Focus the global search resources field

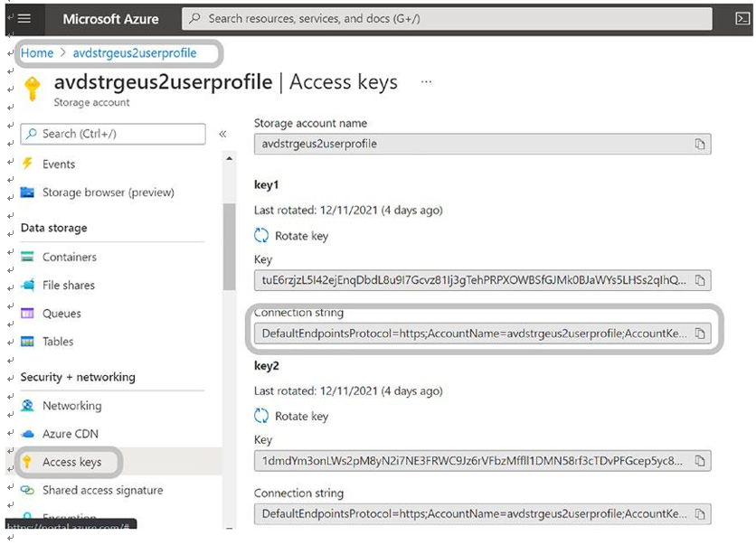click(447, 19)
